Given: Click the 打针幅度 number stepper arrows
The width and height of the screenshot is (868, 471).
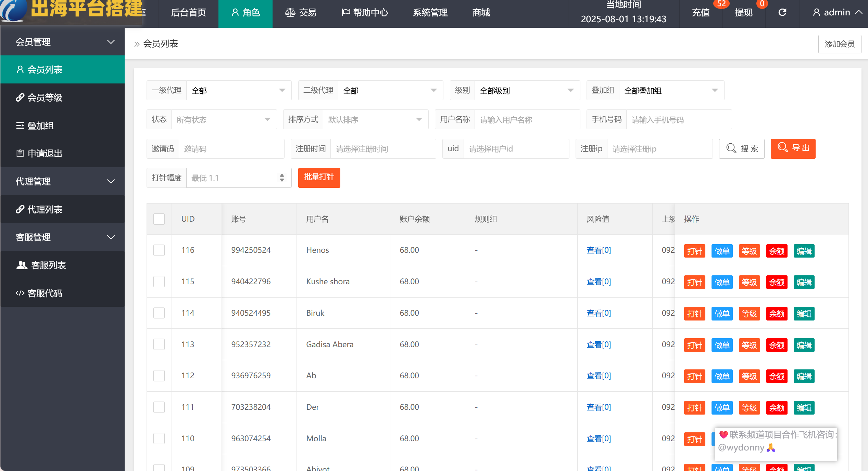Looking at the screenshot, I should [282, 178].
